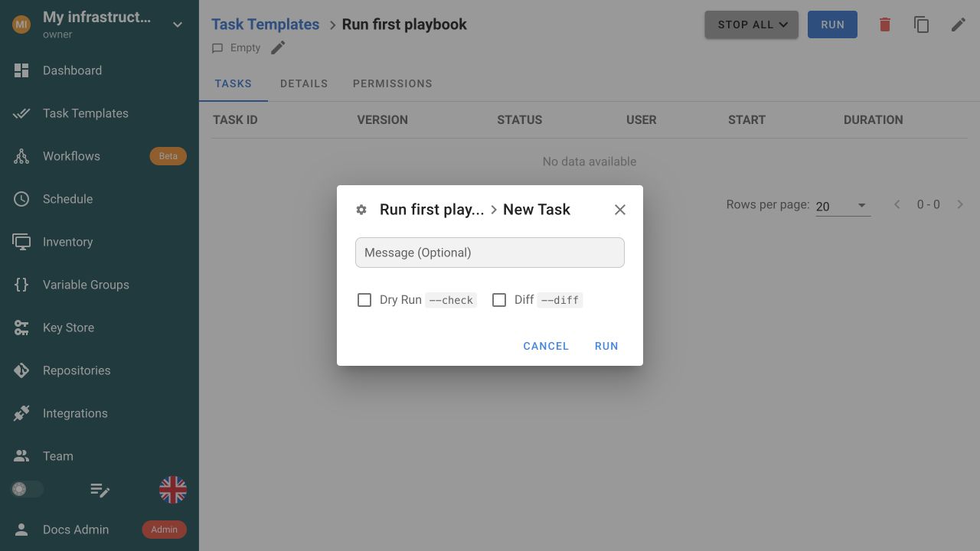Screen dimensions: 980x551
Task: Open Team in the sidebar
Action: tap(100, 456)
